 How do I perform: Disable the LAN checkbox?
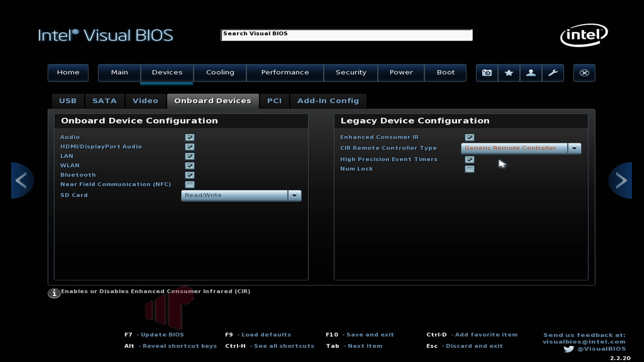pos(190,156)
